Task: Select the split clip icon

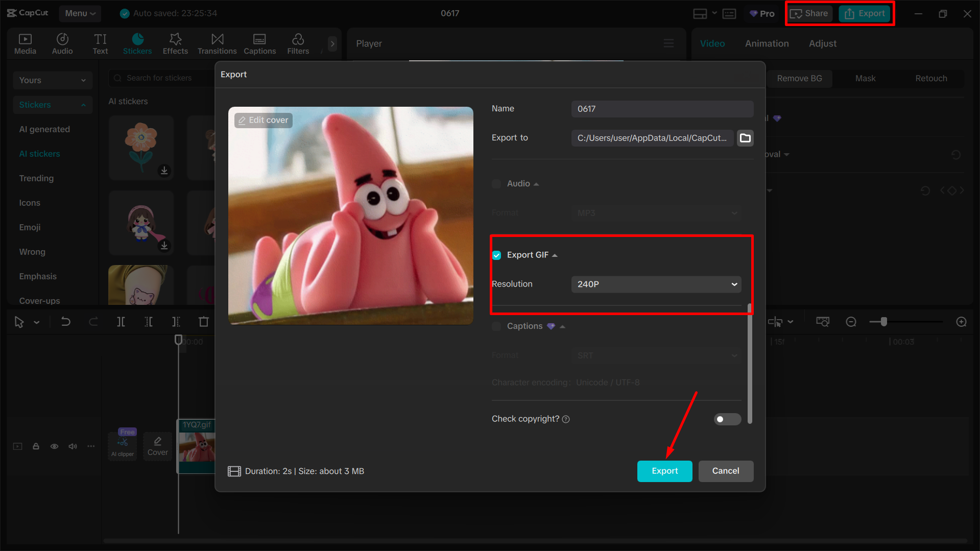Action: pyautogui.click(x=121, y=322)
